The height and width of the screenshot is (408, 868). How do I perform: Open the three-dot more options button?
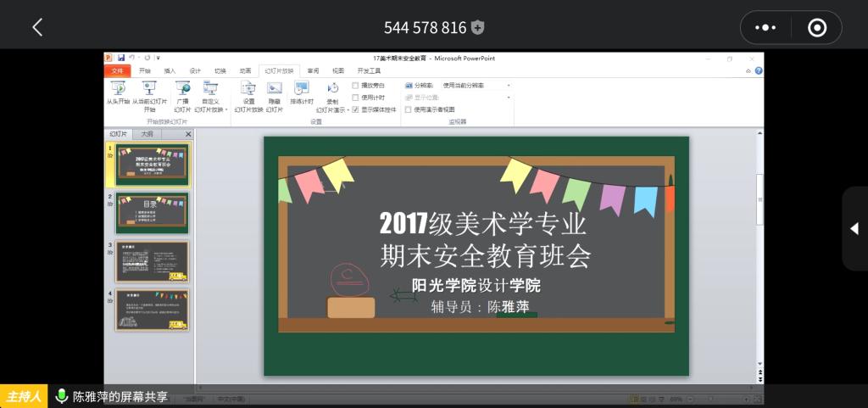765,28
